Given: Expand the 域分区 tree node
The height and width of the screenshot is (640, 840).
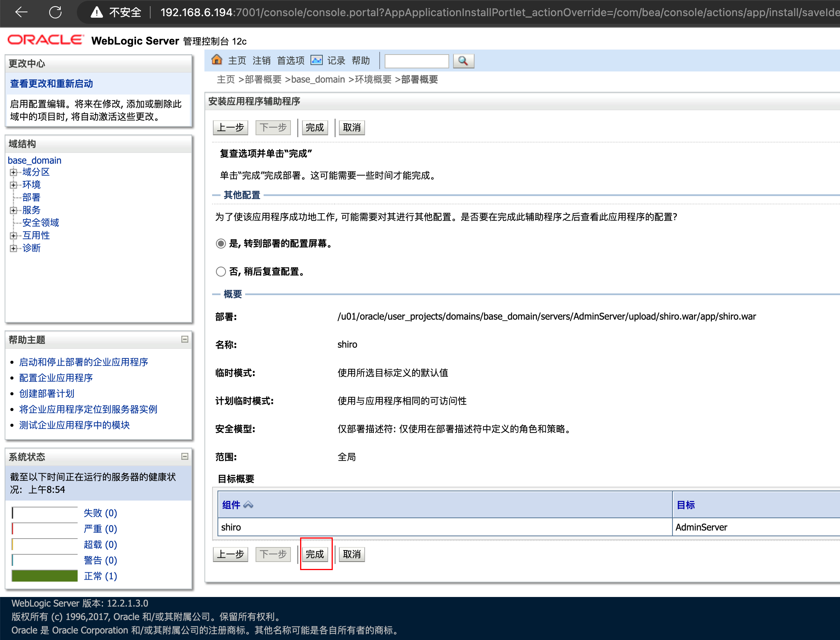Looking at the screenshot, I should tap(13, 172).
